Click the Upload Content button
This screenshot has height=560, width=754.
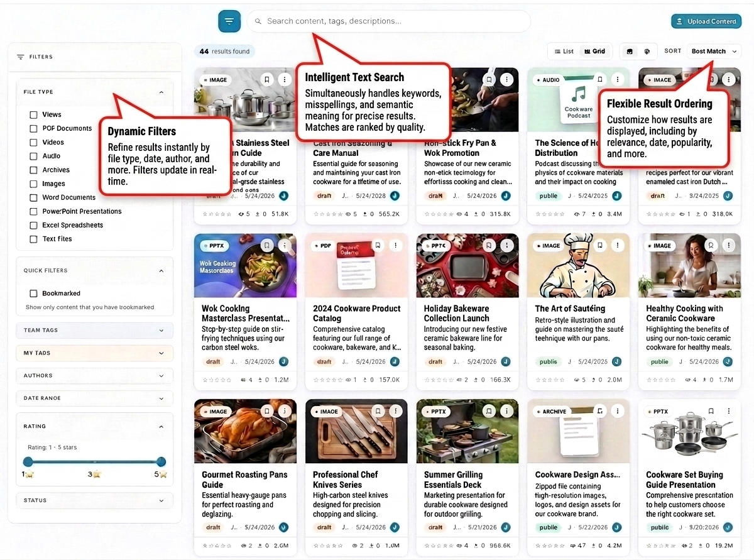706,21
